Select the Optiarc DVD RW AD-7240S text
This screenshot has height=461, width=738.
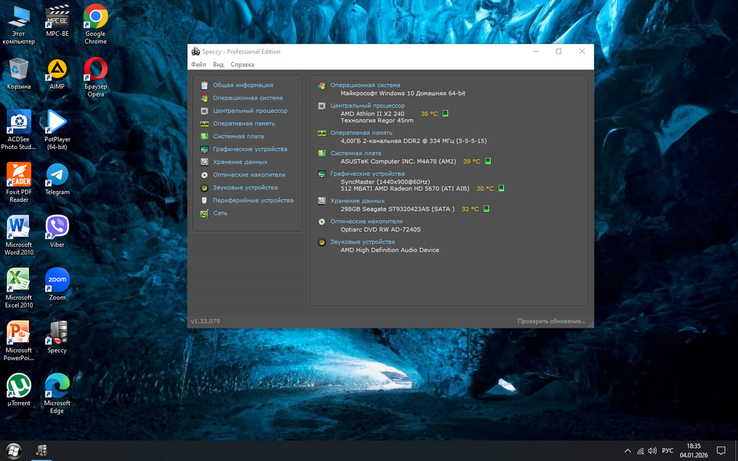click(x=381, y=229)
